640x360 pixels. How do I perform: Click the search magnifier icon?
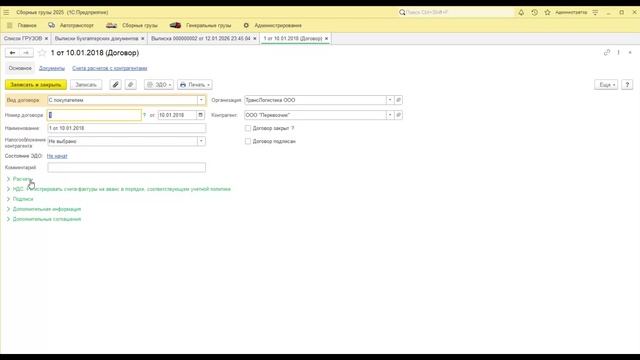tap(402, 12)
